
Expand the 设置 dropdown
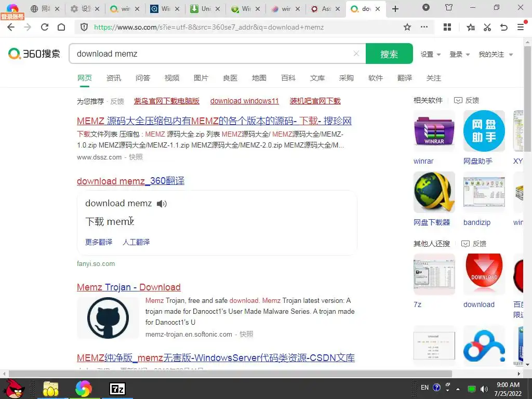431,54
